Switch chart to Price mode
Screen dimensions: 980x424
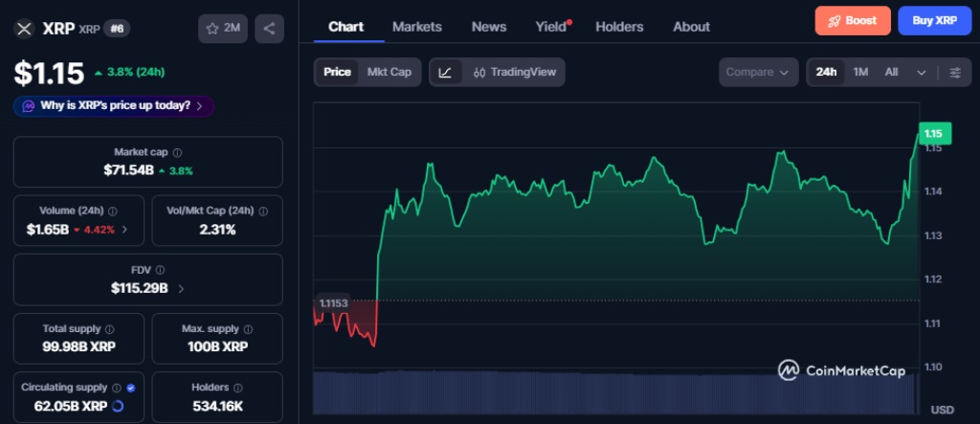(337, 72)
